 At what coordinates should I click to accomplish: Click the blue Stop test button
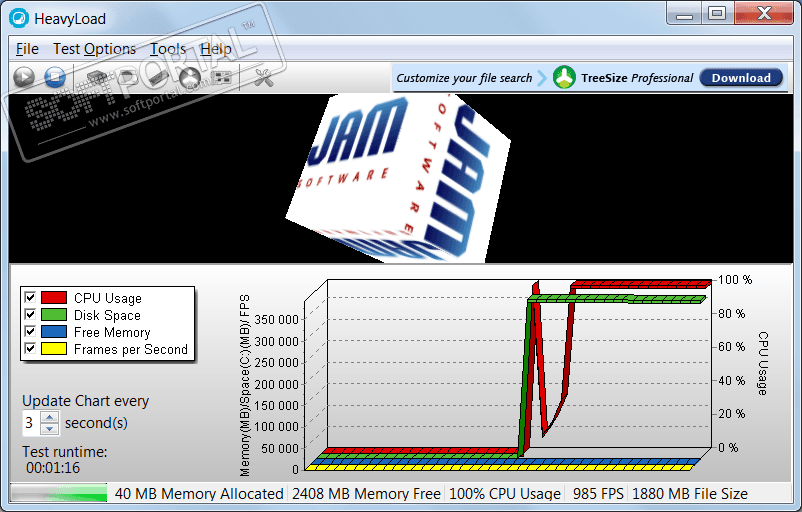(x=55, y=77)
